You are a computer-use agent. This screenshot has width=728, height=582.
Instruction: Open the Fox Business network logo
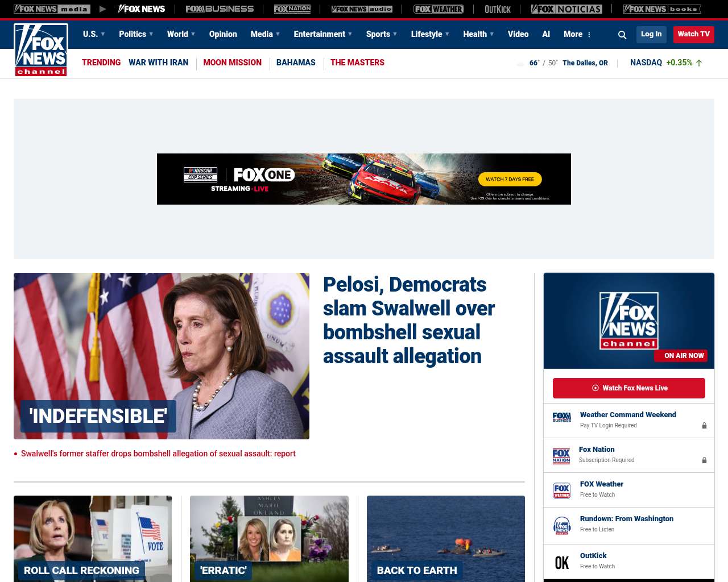click(220, 9)
